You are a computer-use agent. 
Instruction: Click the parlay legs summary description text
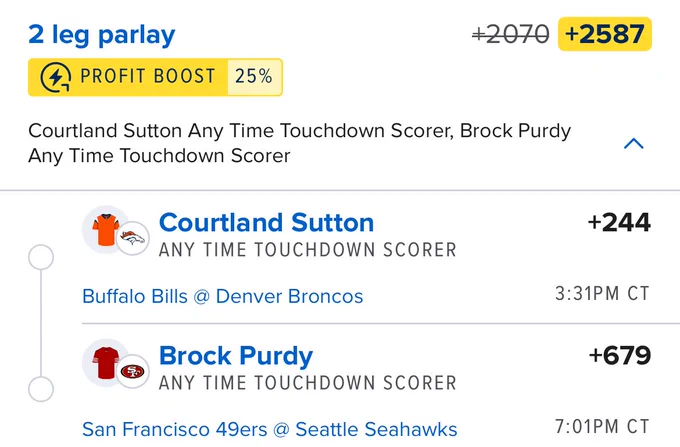pos(299,143)
